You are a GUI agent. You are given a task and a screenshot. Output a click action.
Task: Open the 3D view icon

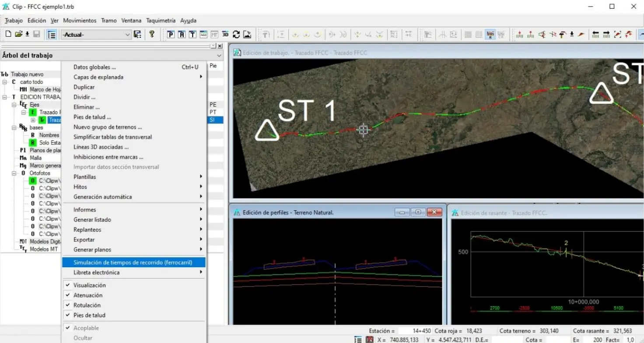pyautogui.click(x=225, y=35)
